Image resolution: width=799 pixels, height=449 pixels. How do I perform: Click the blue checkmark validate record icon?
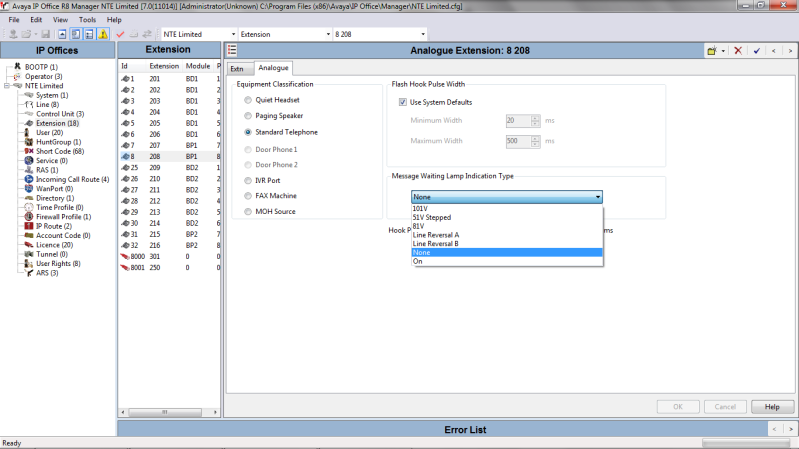point(757,50)
